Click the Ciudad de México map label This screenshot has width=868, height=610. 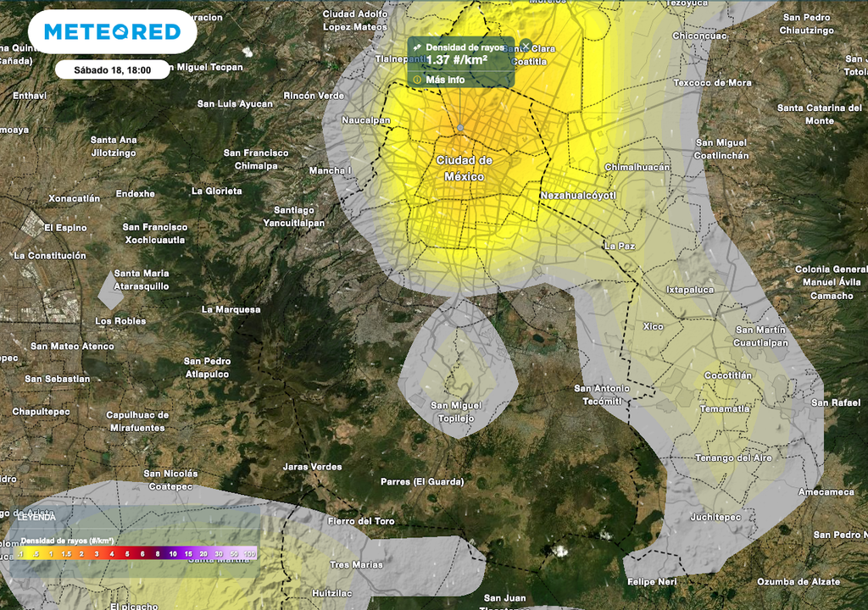464,168
